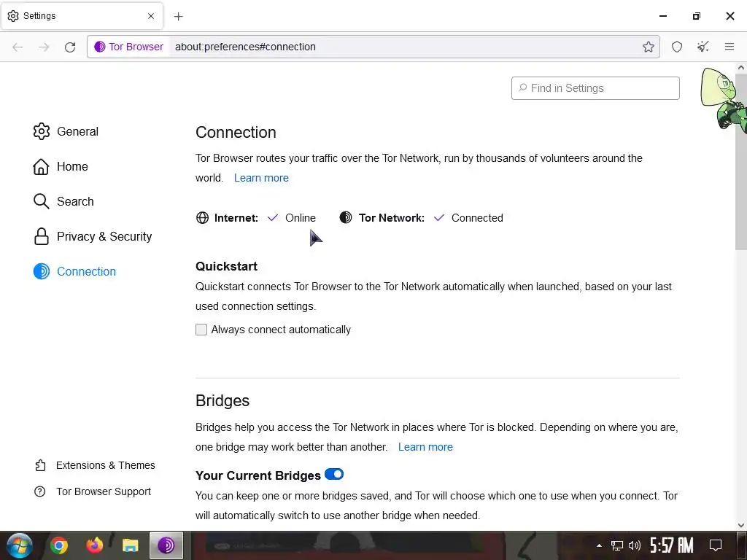
Task: Click the volume speaker tray icon
Action: (x=635, y=545)
